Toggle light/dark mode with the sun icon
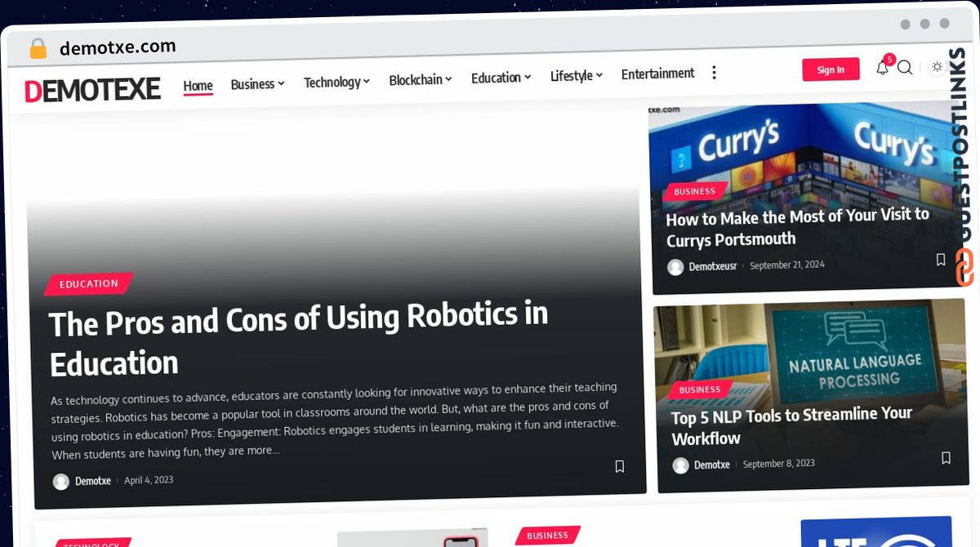This screenshot has width=980, height=547. pos(937,67)
